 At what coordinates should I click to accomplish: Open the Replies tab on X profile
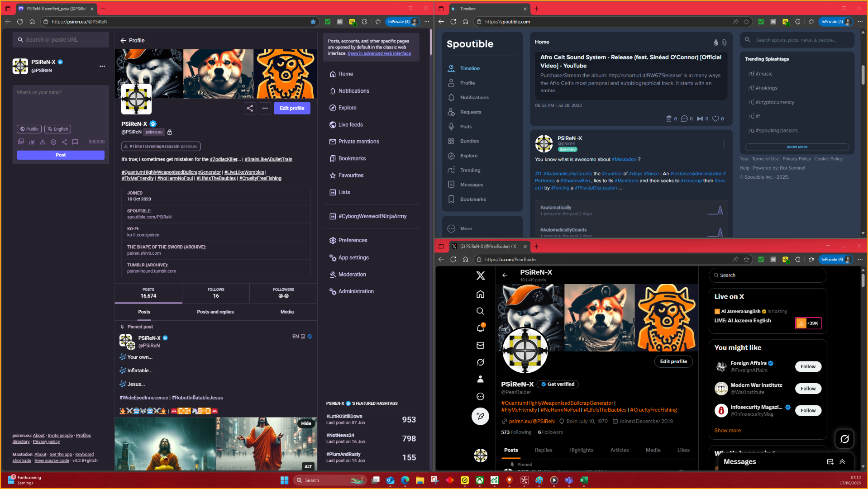click(544, 451)
